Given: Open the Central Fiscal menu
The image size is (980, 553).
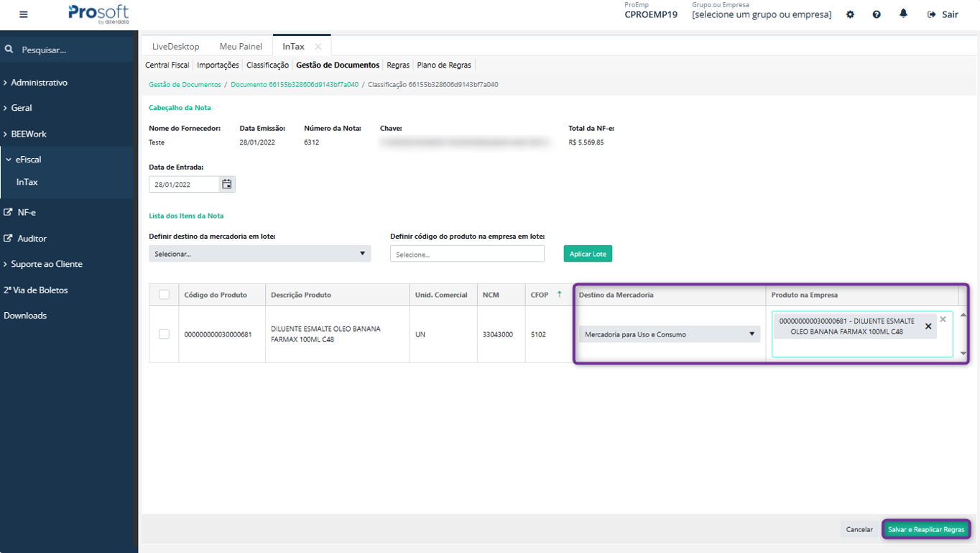Looking at the screenshot, I should [167, 65].
